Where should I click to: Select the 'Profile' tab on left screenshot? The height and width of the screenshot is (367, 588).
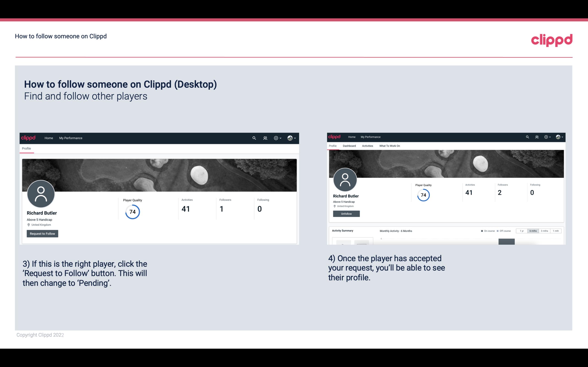[26, 148]
